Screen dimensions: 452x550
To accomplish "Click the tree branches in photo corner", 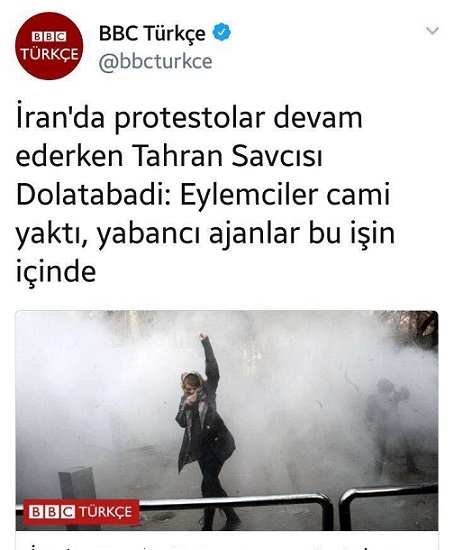I will 414,327.
